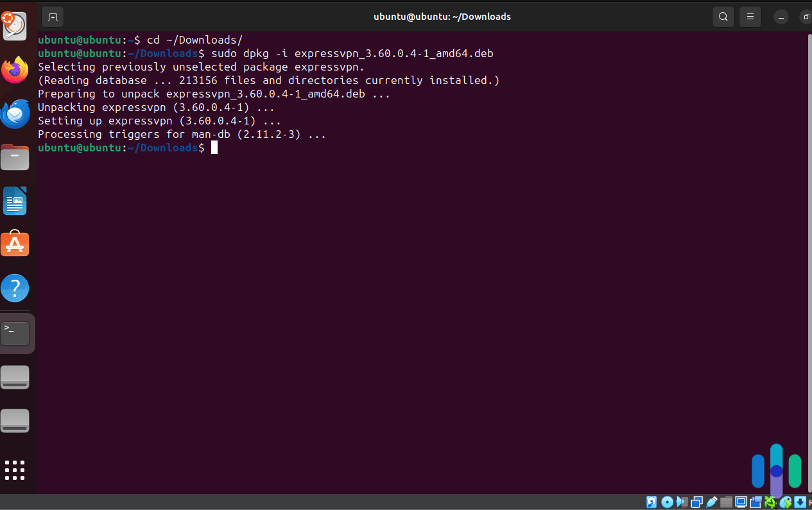Launch LibreOffice Writer

click(15, 200)
